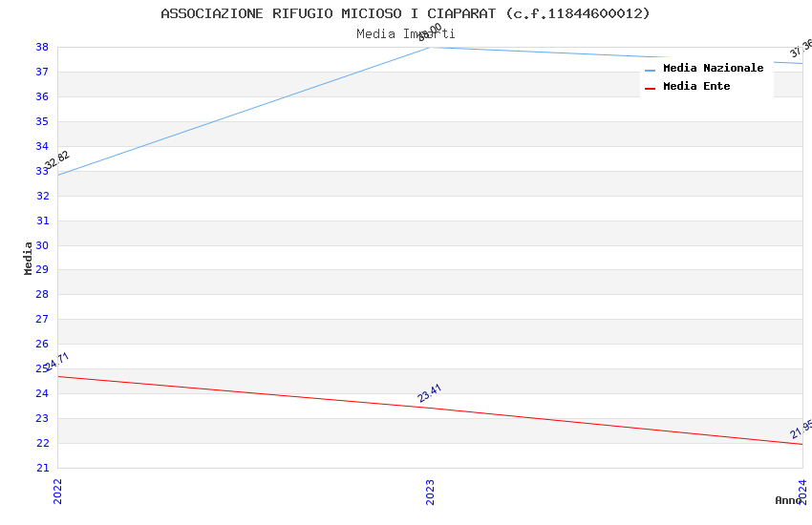Click the Media Ente legend label

[696, 86]
